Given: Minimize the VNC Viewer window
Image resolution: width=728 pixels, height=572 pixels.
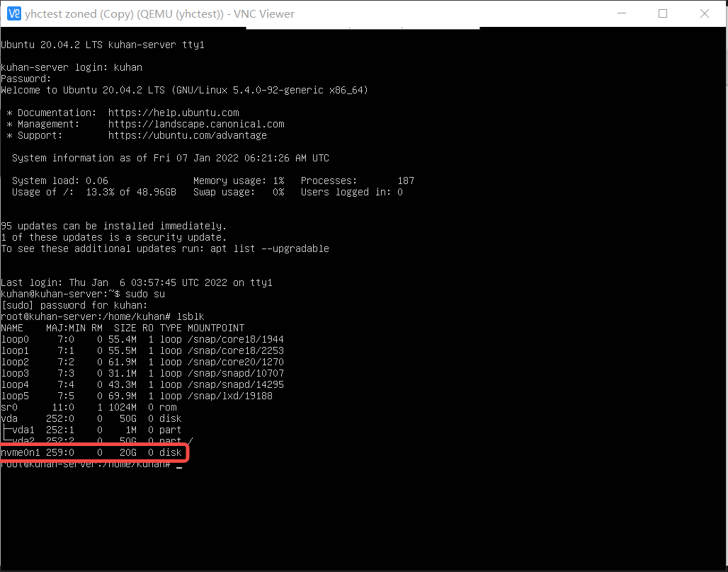Looking at the screenshot, I should point(622,13).
